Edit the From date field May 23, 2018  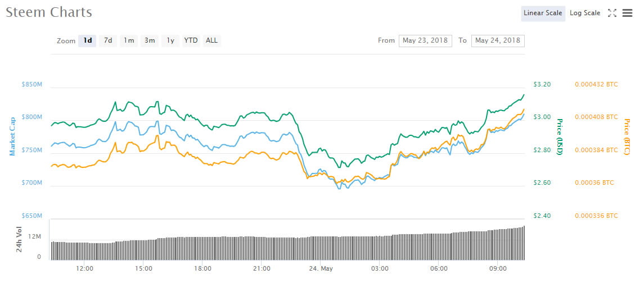(x=426, y=40)
